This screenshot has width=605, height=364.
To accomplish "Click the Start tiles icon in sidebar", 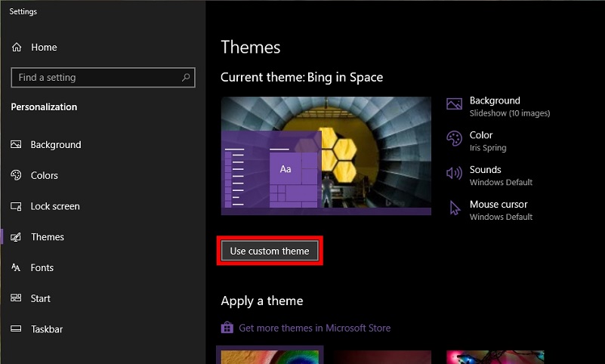I will (x=16, y=298).
